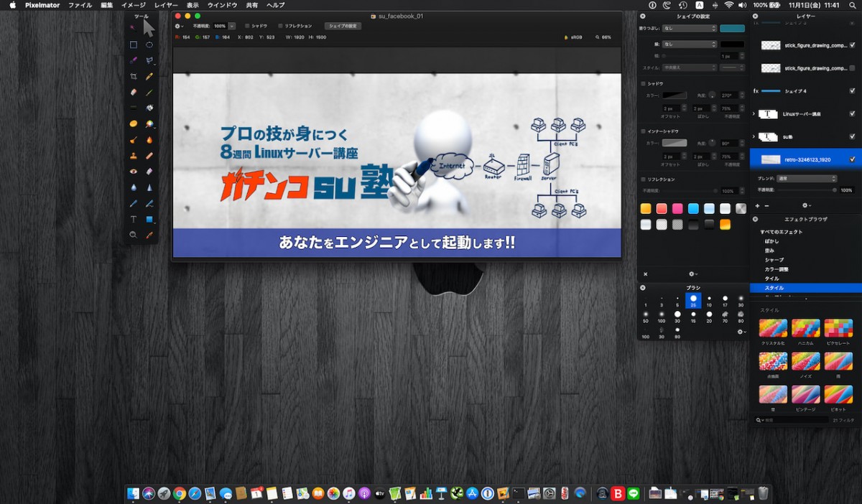Image resolution: width=862 pixels, height=504 pixels.
Task: Enable the インナーシャドウ checkbox
Action: 643,131
